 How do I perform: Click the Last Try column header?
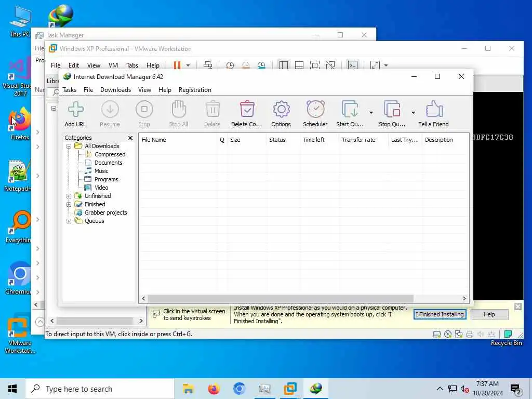tap(405, 140)
